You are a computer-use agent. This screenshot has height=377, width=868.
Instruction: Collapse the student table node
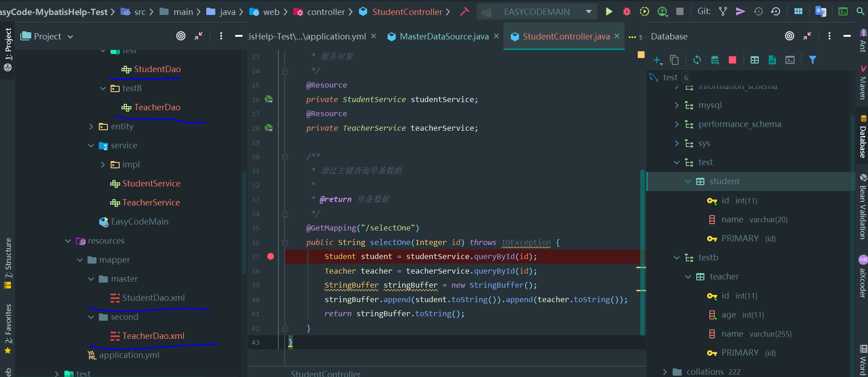[688, 181]
